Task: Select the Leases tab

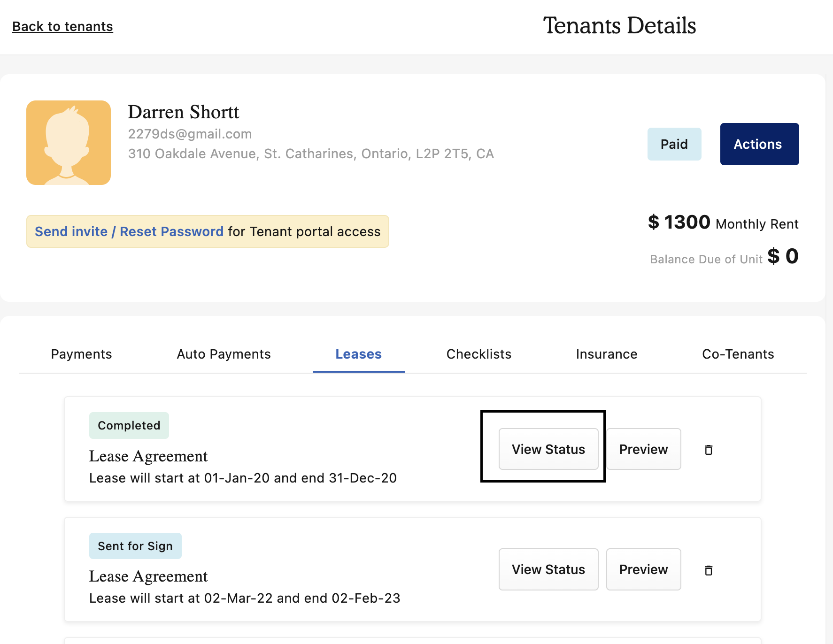Action: click(358, 354)
